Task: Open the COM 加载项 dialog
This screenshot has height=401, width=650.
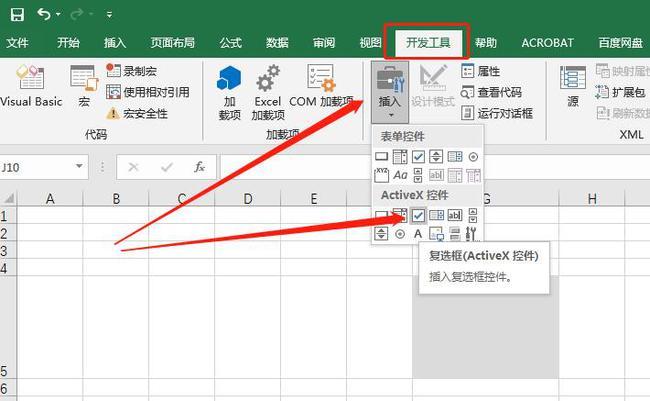Action: point(321,86)
